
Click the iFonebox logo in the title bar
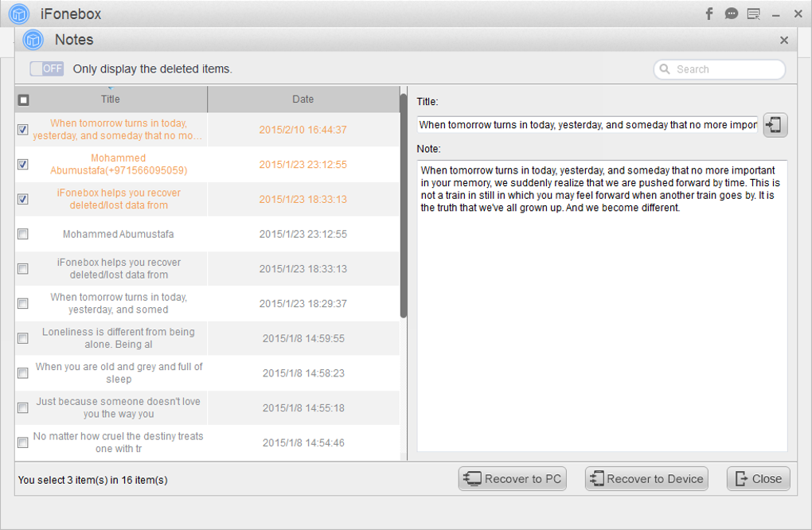click(x=18, y=13)
